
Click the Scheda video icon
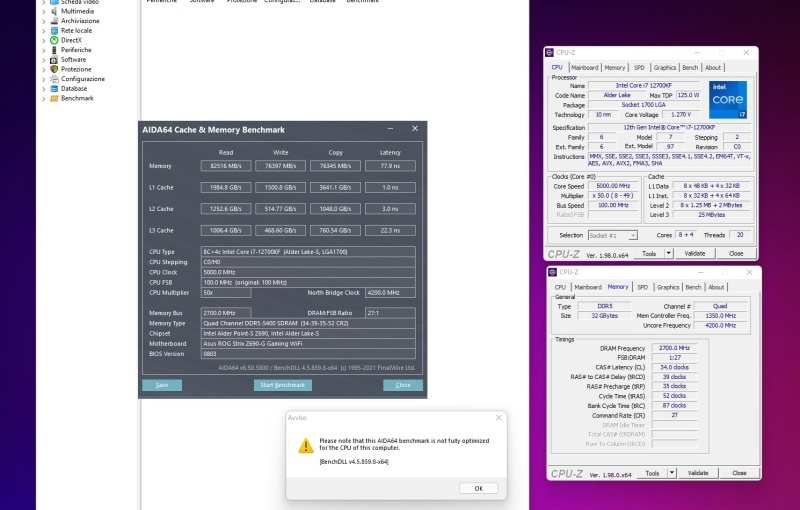[x=54, y=2]
